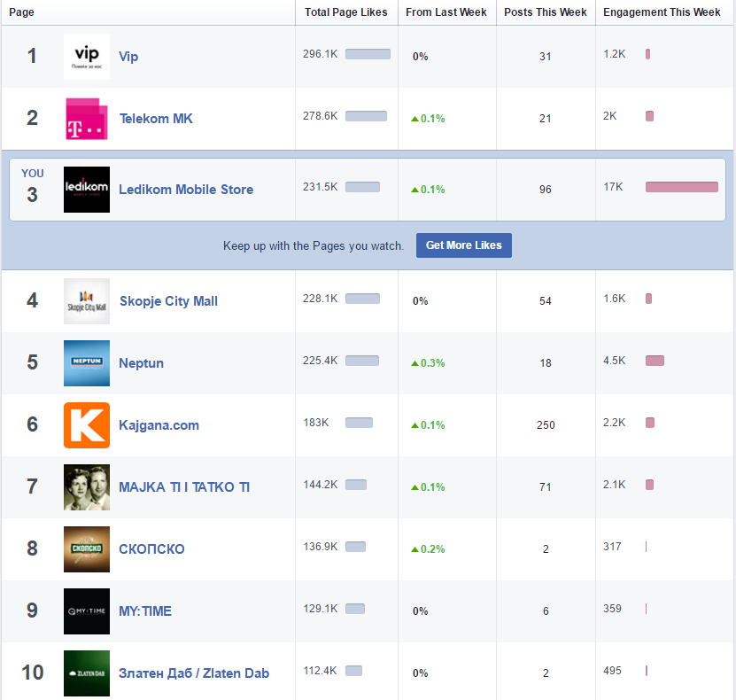Screen dimensions: 736x700
Task: Click the MAJKA TI I TATKO TI photo
Action: (87, 487)
